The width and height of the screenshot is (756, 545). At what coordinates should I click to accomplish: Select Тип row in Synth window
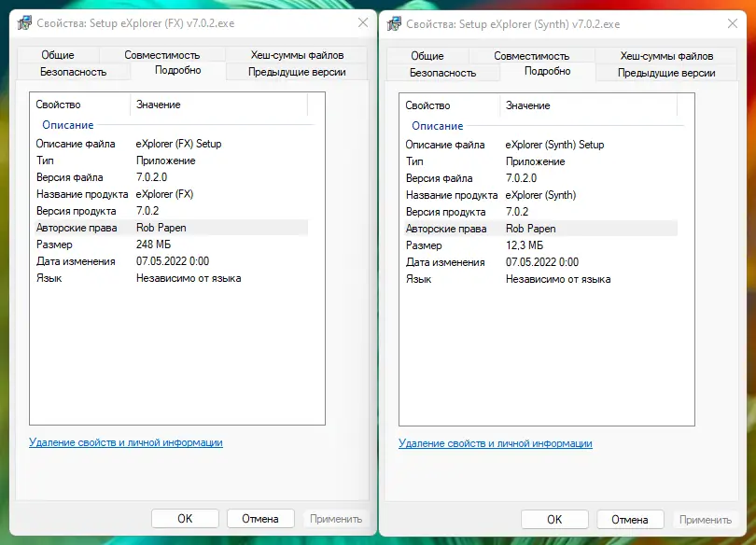pyautogui.click(x=540, y=161)
